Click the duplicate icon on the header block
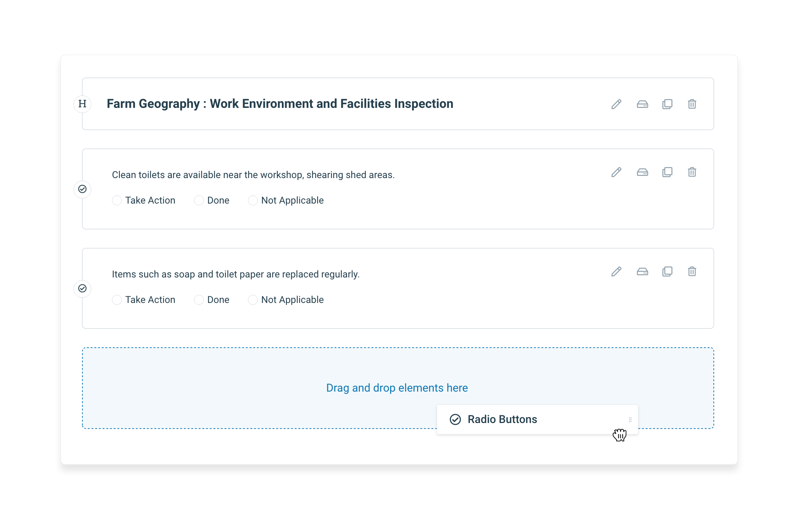 [667, 104]
